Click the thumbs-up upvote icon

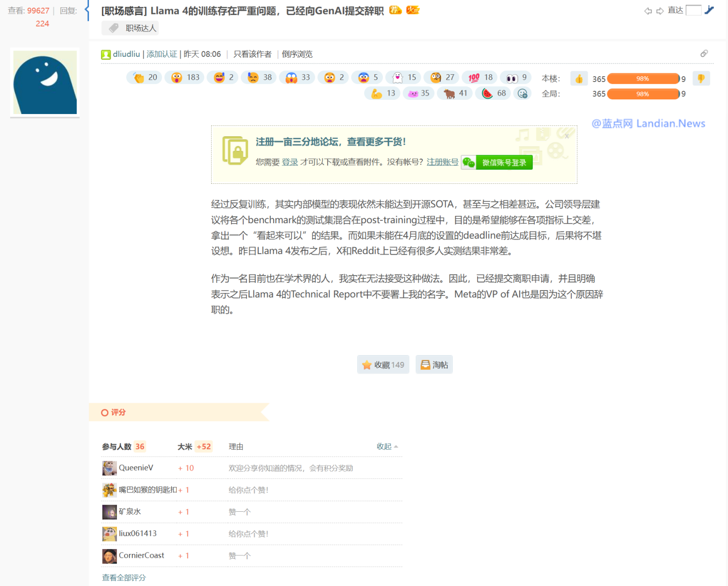click(x=579, y=79)
